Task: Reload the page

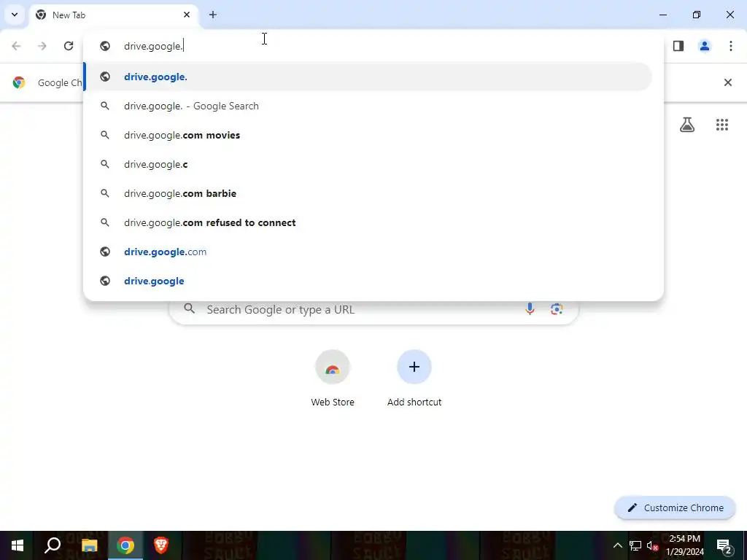Action: 69,46
